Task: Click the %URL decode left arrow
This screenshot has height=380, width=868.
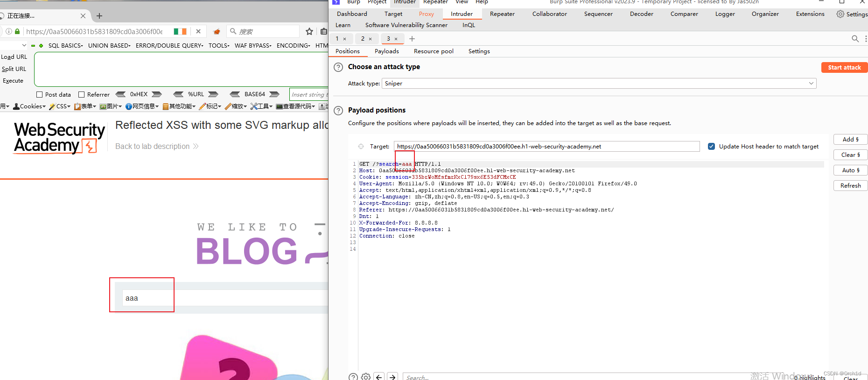Action: pos(178,94)
